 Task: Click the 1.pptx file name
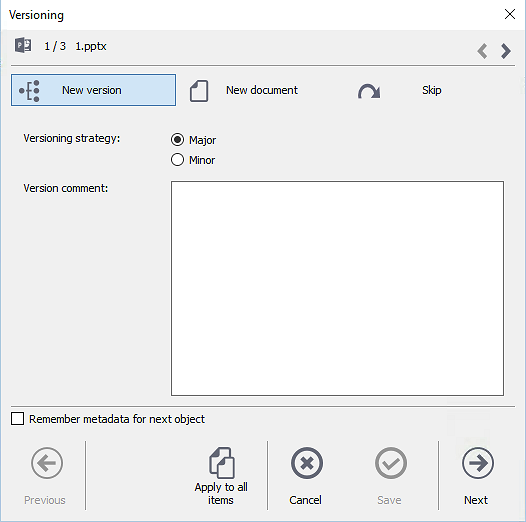click(x=91, y=46)
